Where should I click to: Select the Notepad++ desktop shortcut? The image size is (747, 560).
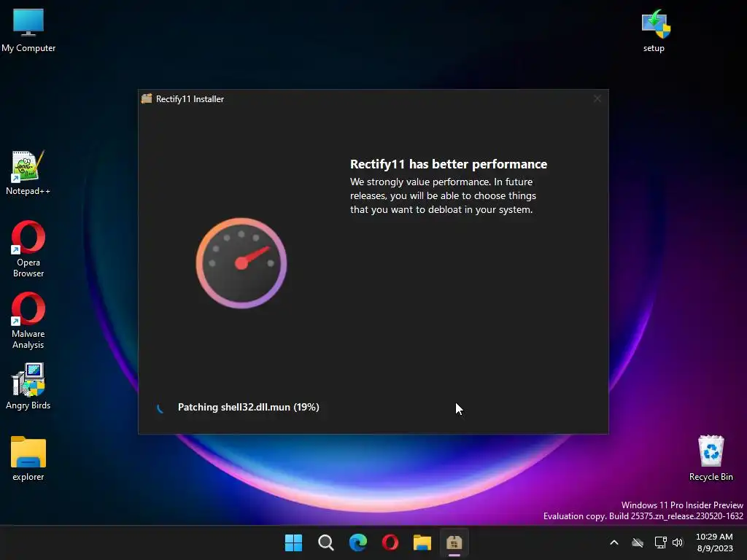pos(28,172)
